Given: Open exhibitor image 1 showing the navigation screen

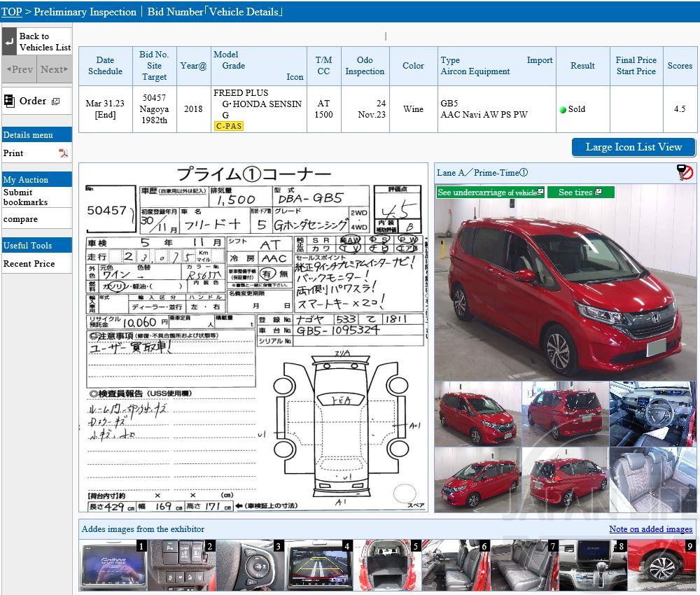Looking at the screenshot, I should [x=112, y=565].
